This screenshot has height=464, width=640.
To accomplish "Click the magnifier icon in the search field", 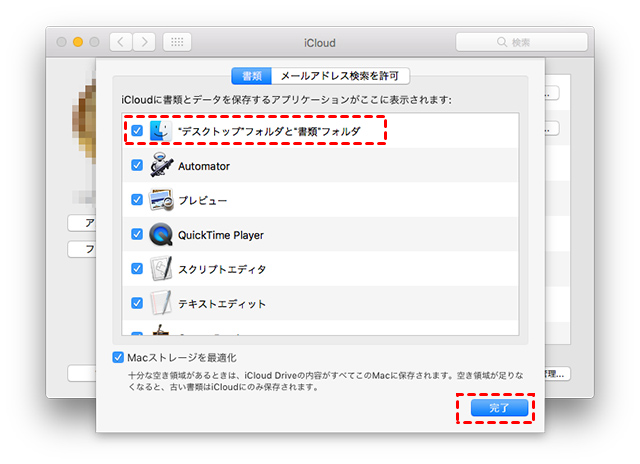I will coord(502,42).
